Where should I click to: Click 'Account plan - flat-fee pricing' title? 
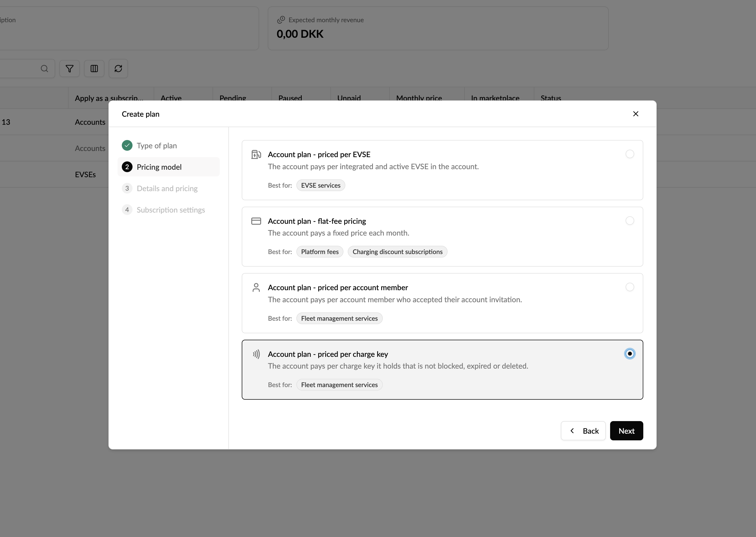317,221
